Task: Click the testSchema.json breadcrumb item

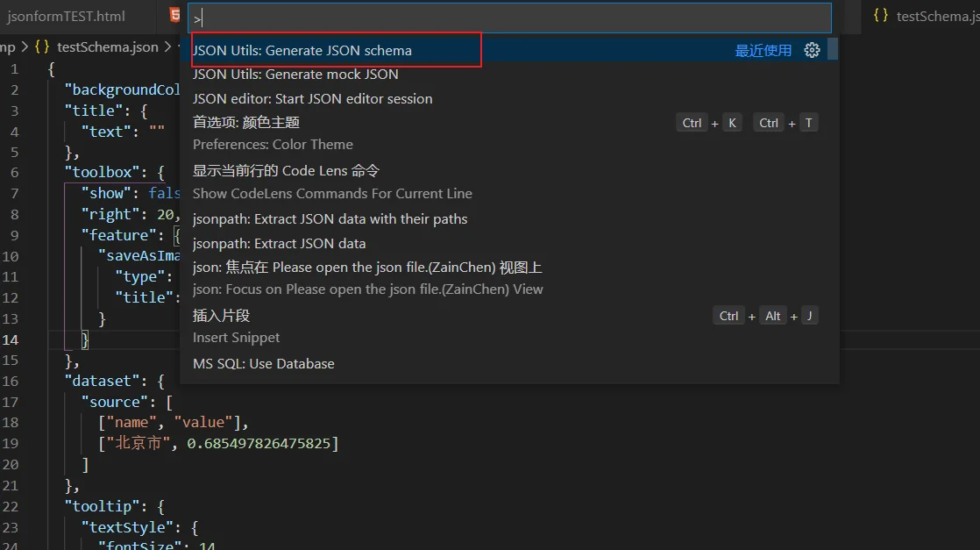Action: 108,46
